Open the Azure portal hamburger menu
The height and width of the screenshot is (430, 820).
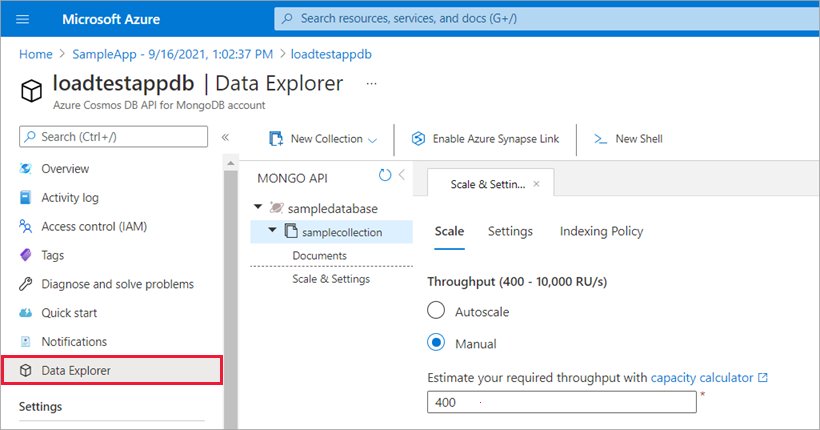coord(23,19)
